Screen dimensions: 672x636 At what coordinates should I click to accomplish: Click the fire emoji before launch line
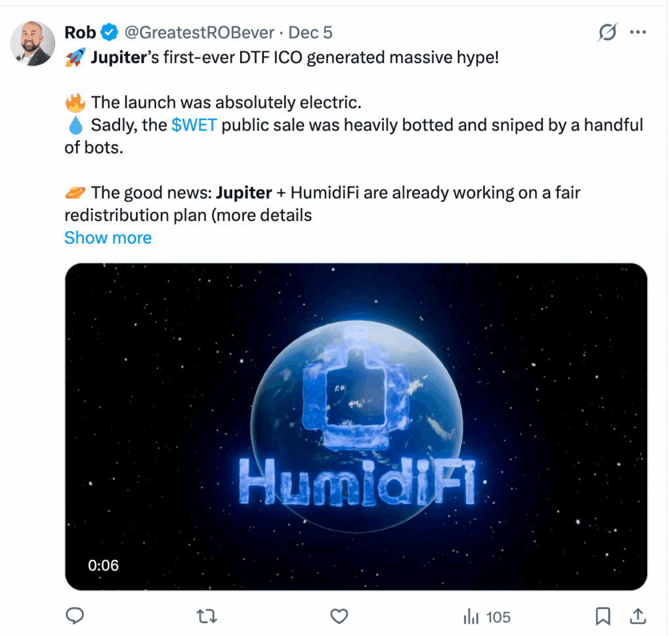click(x=75, y=103)
